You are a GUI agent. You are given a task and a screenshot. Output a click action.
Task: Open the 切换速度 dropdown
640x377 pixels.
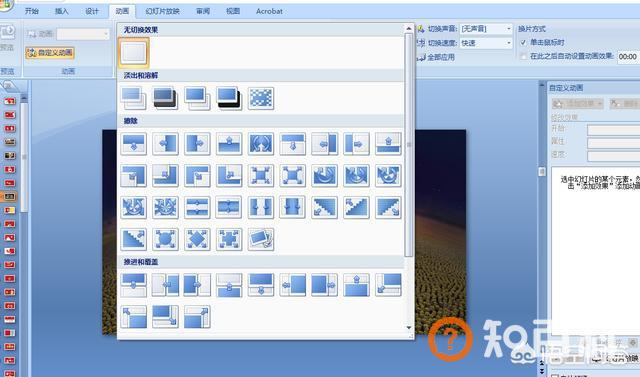click(486, 43)
